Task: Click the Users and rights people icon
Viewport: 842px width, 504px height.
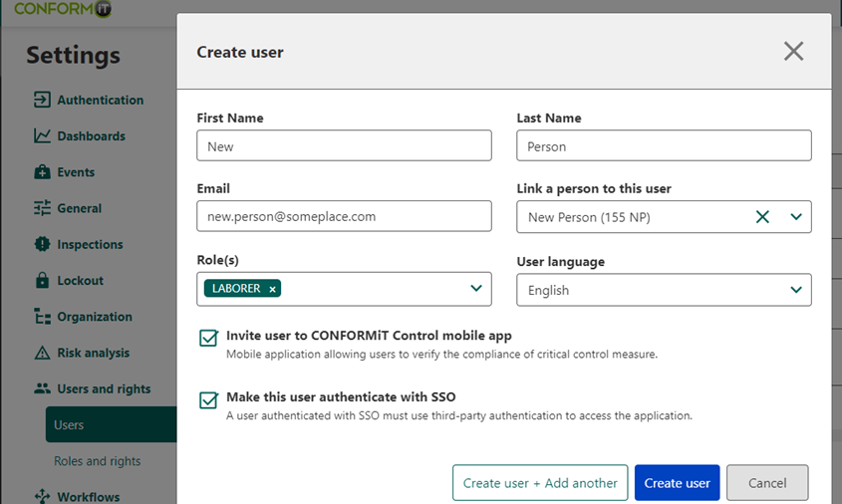Action: pos(42,388)
